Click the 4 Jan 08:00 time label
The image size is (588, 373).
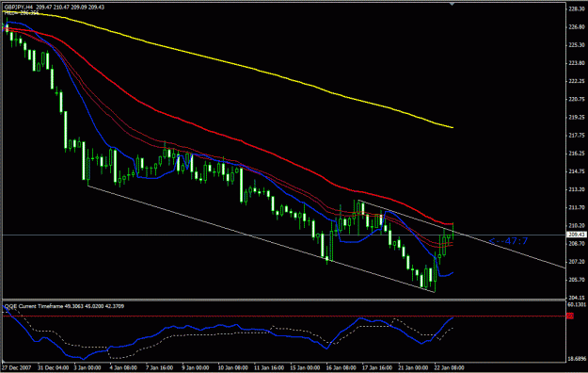(123, 367)
